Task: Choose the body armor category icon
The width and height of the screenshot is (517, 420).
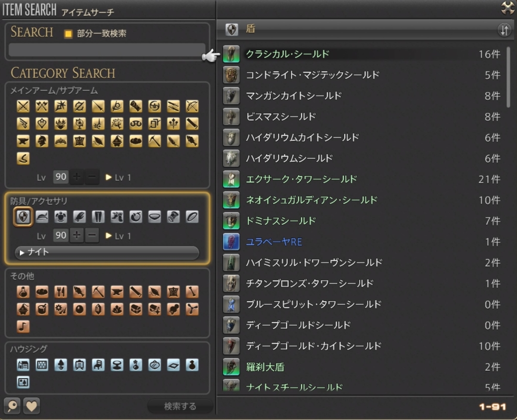Action: click(61, 217)
